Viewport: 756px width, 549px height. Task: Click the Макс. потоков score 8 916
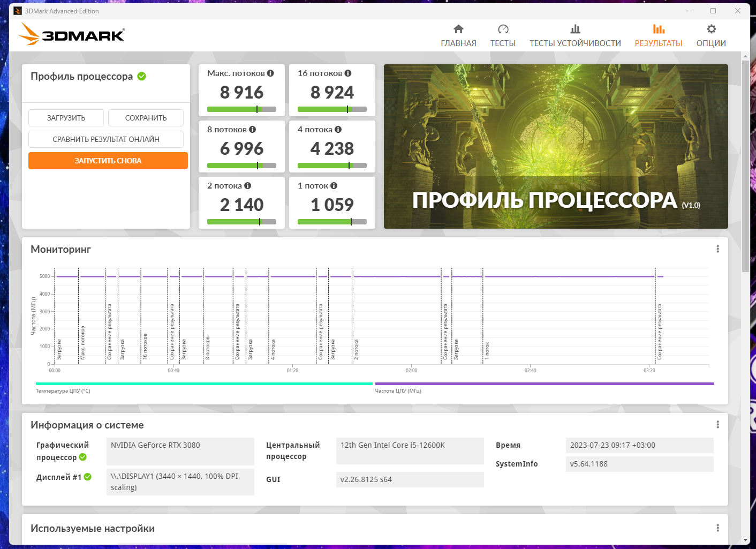point(241,92)
